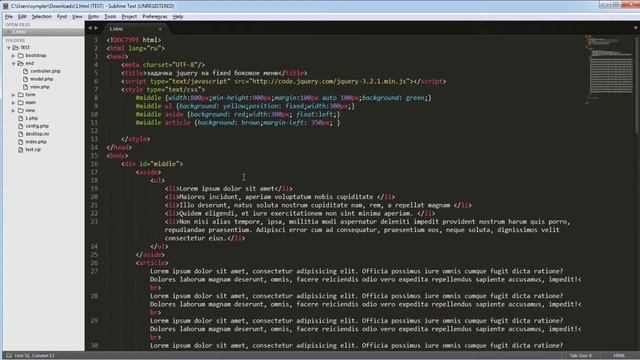Click the 1.php file icon
Screen dimensions: 640x360
click(21, 118)
